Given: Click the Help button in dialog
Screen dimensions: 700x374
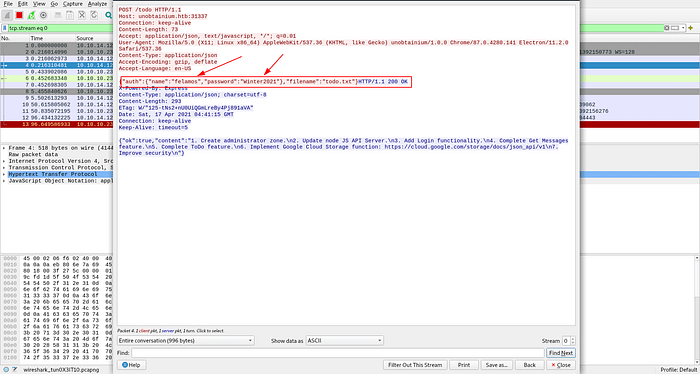Looking at the screenshot, I should pos(131,365).
